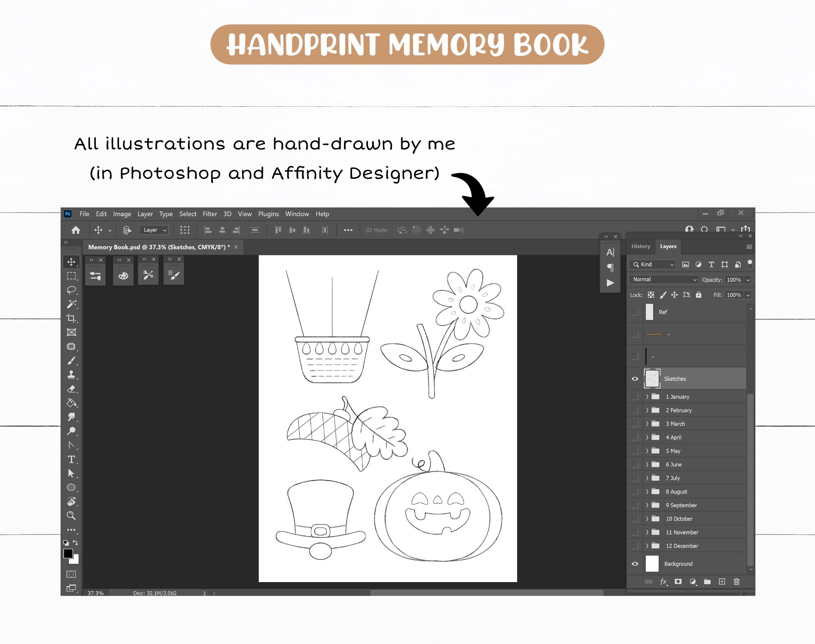Click Add layer mask in Layers panel
The height and width of the screenshot is (644, 815).
coord(678,582)
